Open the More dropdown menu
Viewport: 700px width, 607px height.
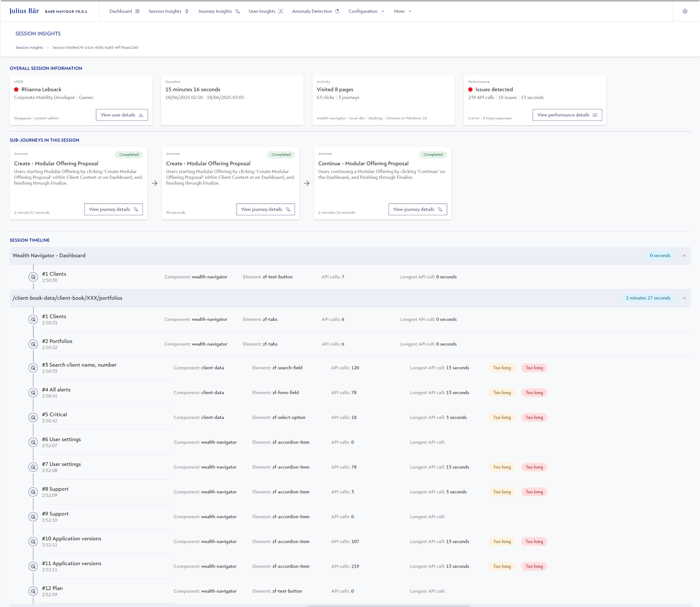[402, 11]
